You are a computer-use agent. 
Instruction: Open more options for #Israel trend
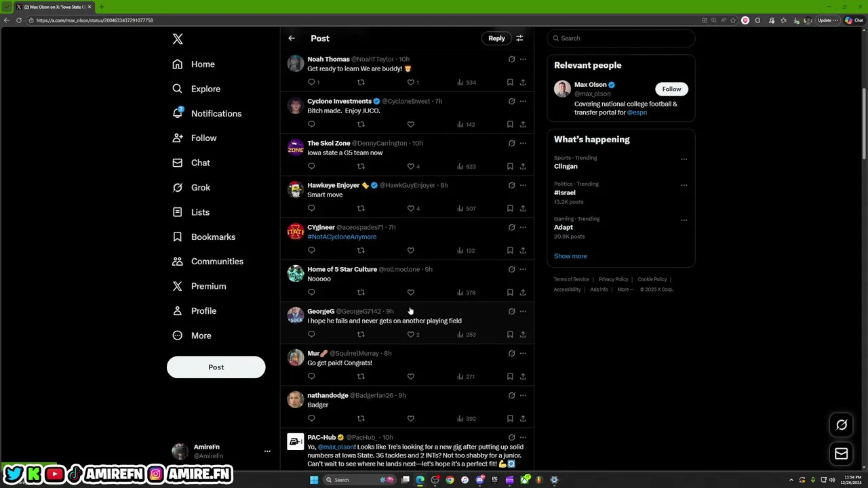684,185
